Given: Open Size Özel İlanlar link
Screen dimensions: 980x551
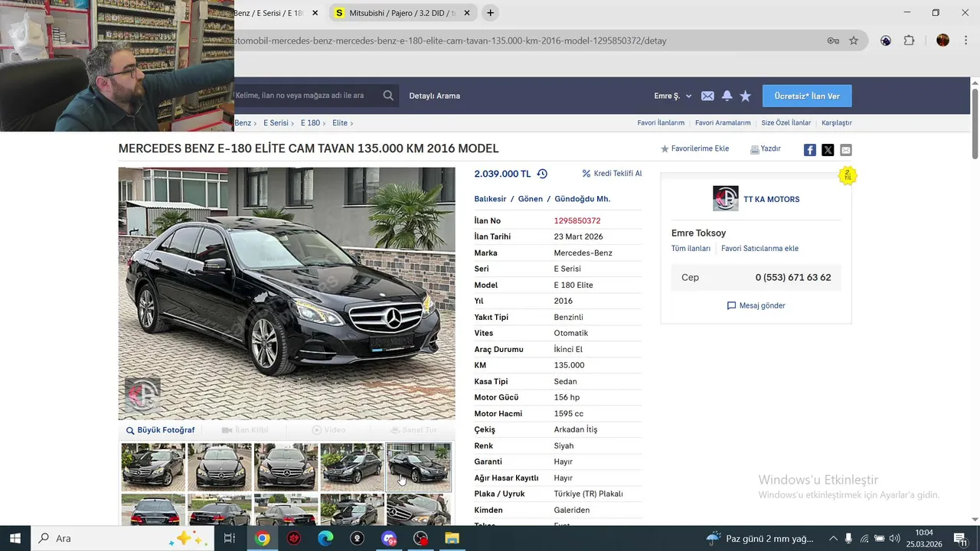Looking at the screenshot, I should 786,122.
